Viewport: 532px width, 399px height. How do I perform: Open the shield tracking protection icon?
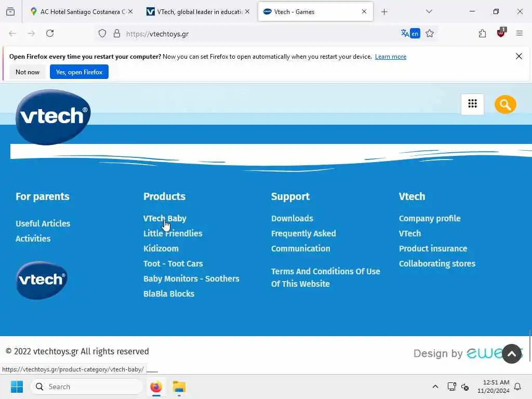(102, 34)
